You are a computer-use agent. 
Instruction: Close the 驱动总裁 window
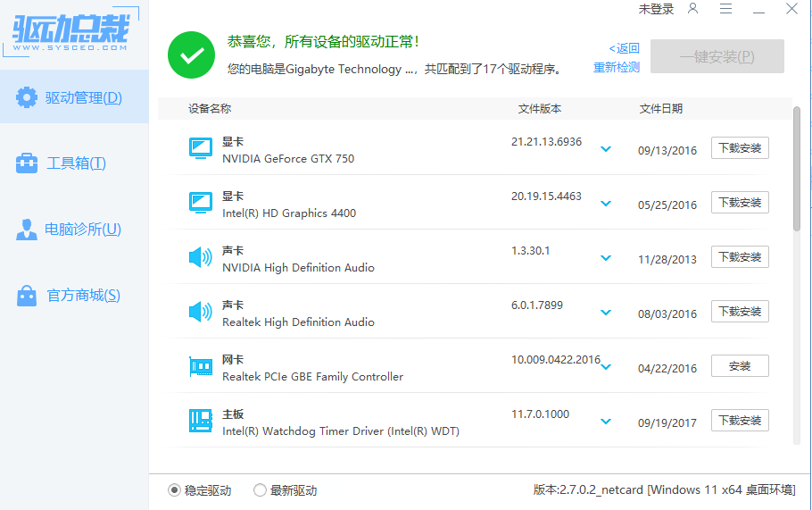coord(791,8)
